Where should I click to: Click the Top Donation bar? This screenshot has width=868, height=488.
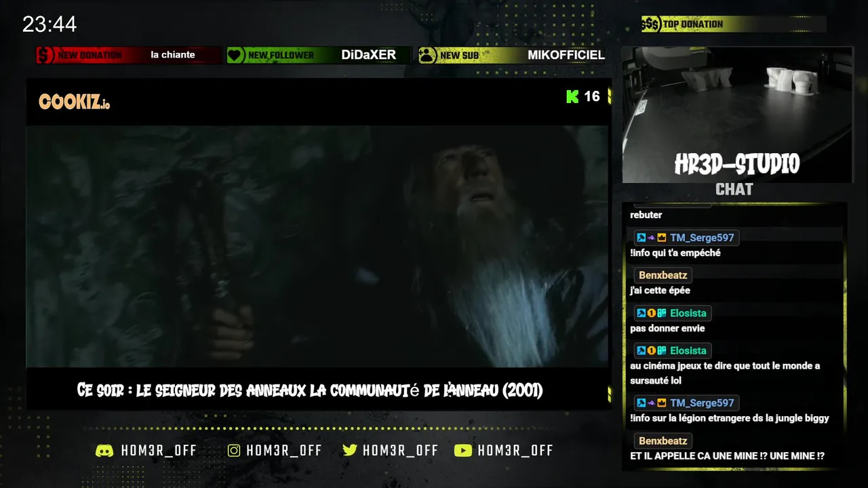[734, 24]
